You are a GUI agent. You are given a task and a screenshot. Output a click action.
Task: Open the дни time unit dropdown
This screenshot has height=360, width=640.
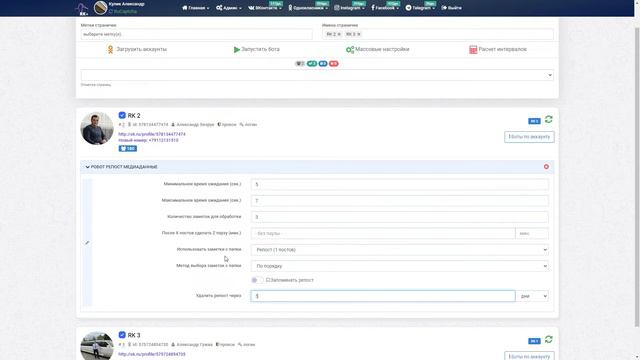(532, 296)
